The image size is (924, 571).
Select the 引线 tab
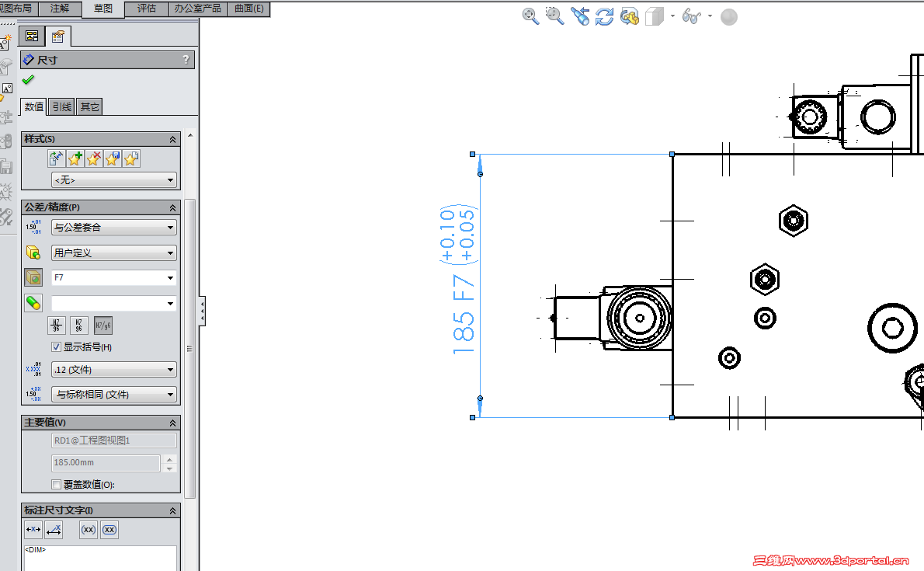[x=62, y=106]
